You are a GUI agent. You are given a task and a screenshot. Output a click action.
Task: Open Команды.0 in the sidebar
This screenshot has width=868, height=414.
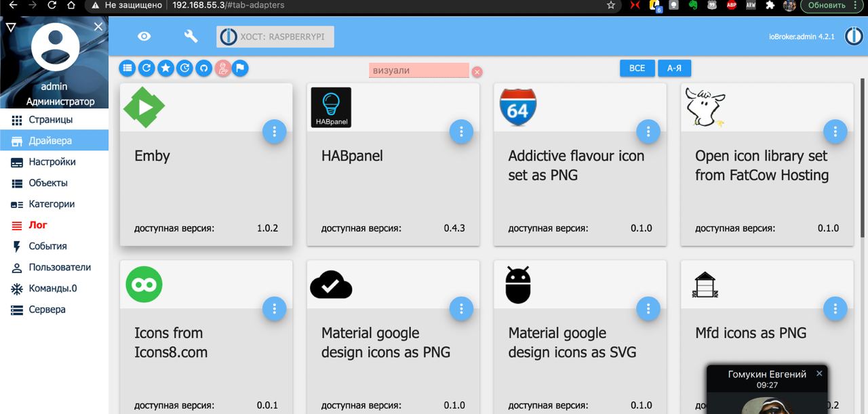tap(54, 288)
